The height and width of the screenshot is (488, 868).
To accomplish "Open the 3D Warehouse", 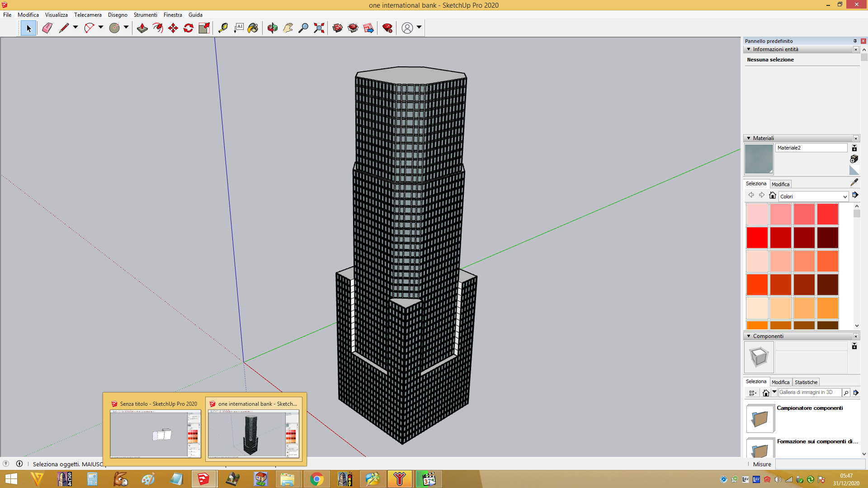I will (x=337, y=28).
